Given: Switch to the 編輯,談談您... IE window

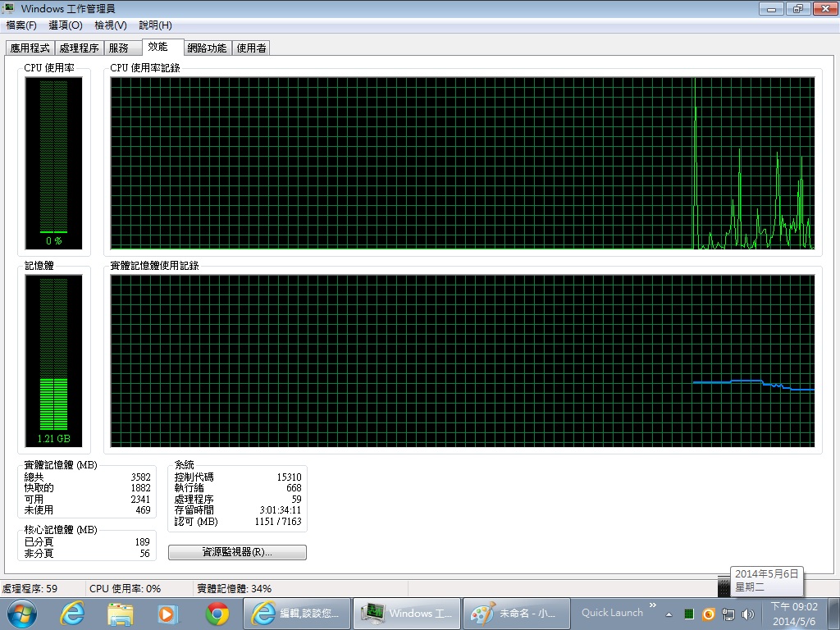Looking at the screenshot, I should 297,614.
